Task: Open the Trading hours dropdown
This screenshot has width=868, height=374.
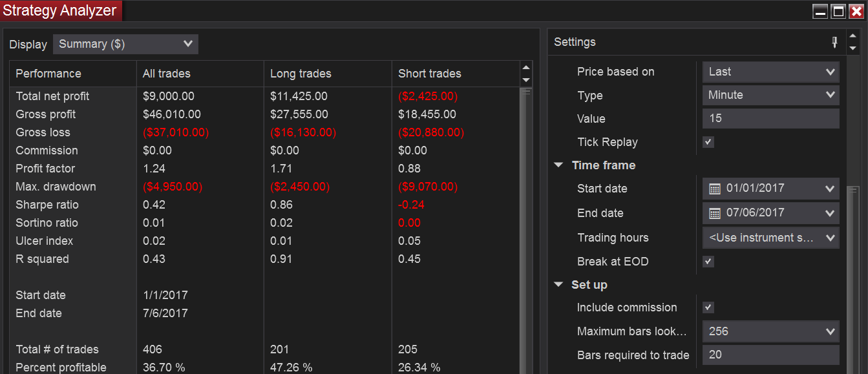Action: click(770, 238)
